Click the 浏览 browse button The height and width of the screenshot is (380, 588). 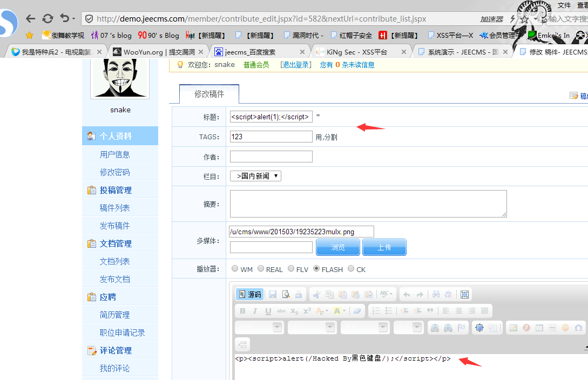tap(338, 247)
